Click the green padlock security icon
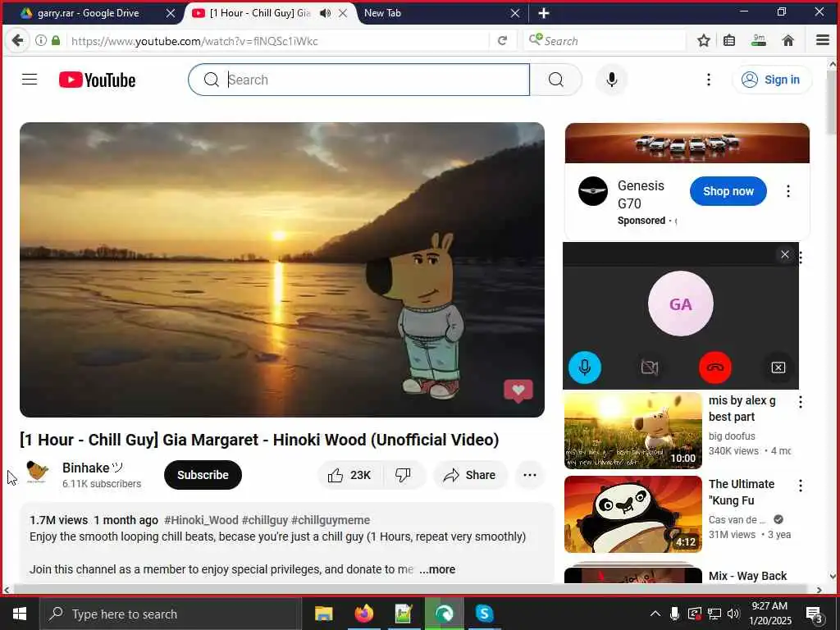Screen dimensions: 840x630 pyautogui.click(x=56, y=40)
